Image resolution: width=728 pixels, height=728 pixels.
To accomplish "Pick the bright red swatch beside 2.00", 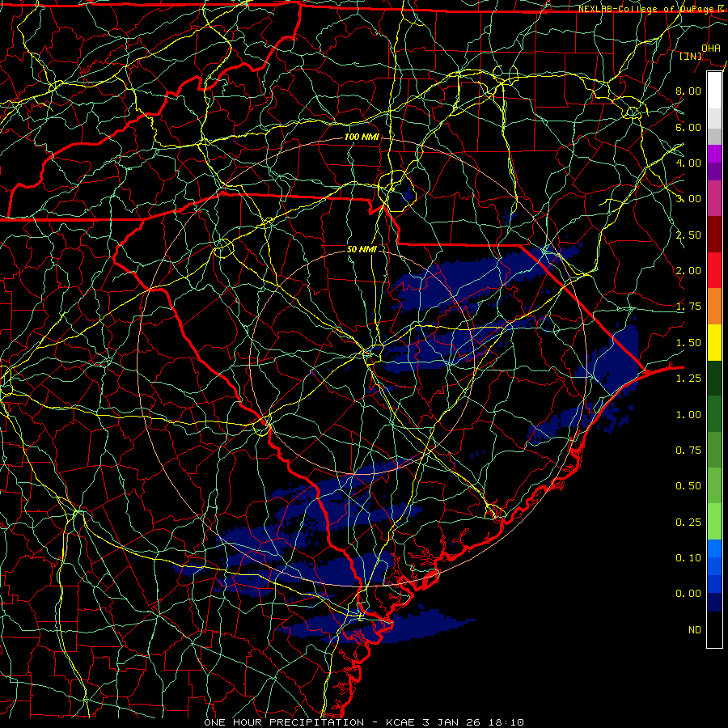I will [714, 270].
